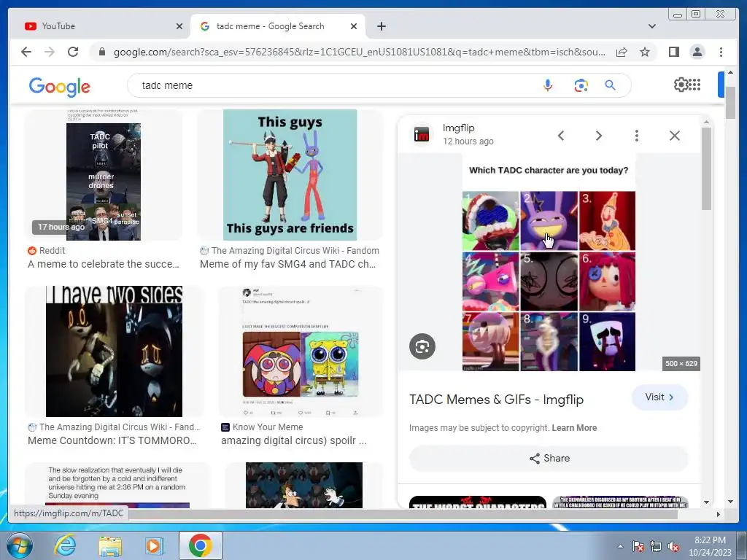Close the tadc meme search tab

coord(354,26)
